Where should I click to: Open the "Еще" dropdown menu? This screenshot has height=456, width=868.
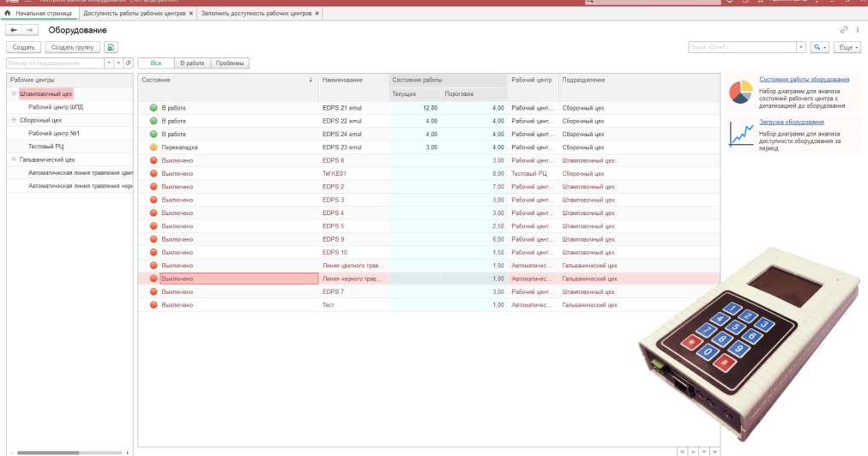point(848,47)
